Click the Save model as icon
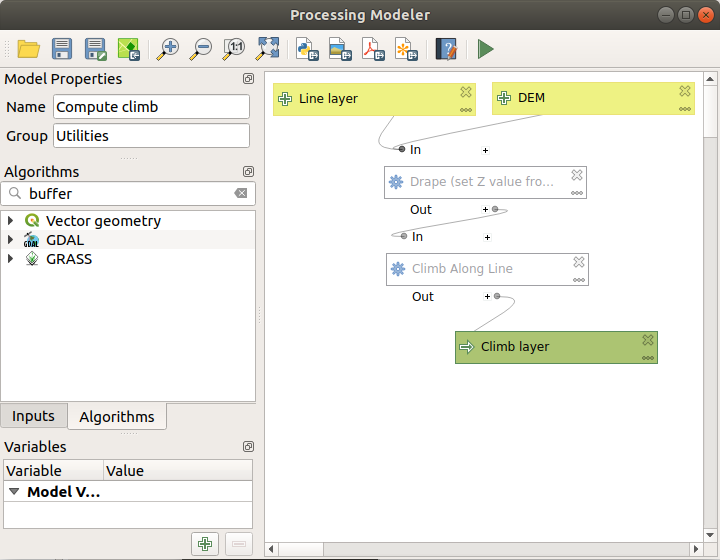Image resolution: width=720 pixels, height=560 pixels. (x=95, y=48)
